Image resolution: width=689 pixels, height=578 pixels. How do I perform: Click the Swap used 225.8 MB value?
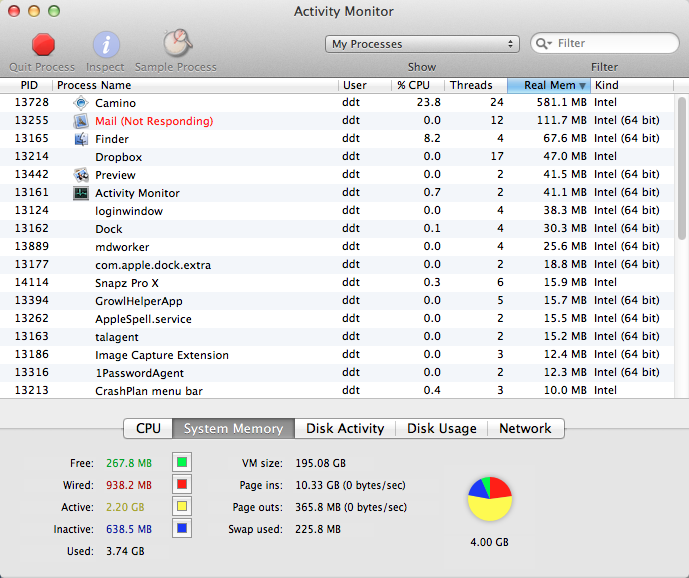(x=318, y=529)
